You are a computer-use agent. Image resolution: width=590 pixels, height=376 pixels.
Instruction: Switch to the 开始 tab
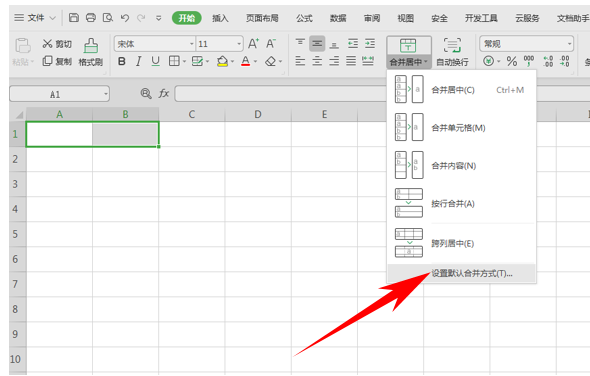187,18
